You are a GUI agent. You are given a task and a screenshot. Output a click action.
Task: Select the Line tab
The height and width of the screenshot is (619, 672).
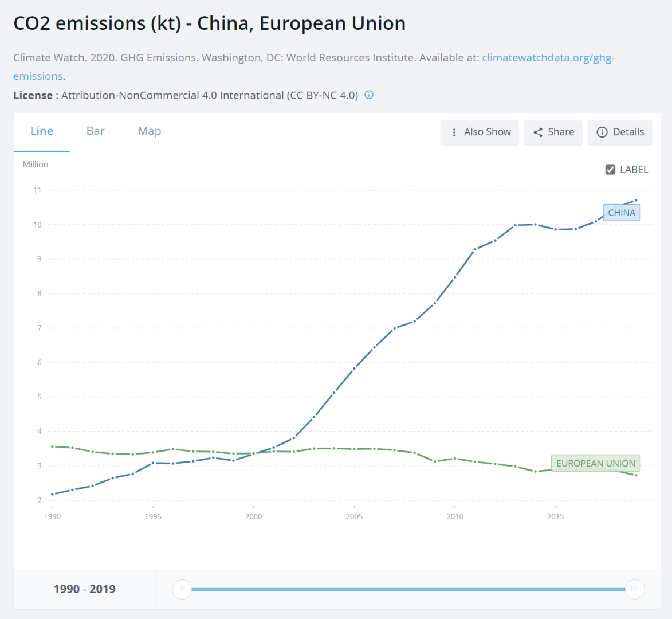point(42,131)
